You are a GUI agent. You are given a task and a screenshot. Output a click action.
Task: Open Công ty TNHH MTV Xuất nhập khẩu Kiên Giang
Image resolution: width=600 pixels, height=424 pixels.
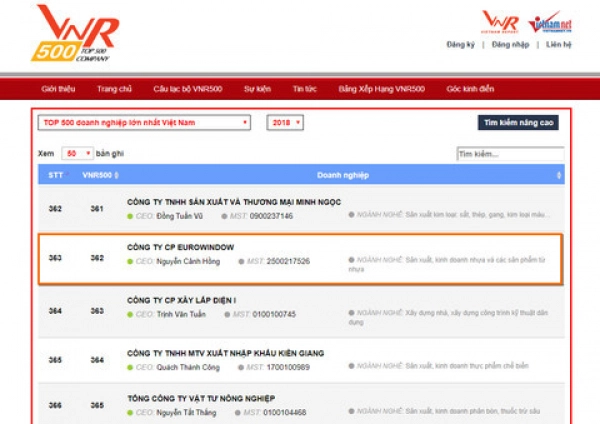coord(225,353)
